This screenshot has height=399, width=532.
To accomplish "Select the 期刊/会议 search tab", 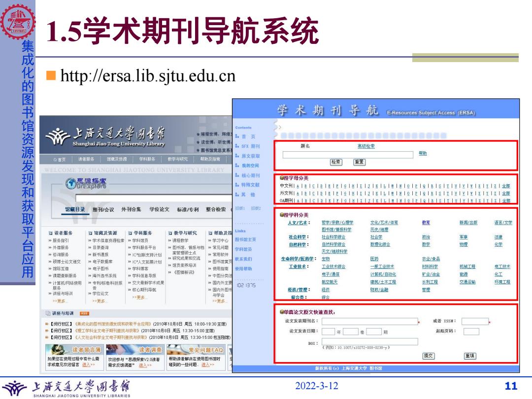I will tap(103, 210).
